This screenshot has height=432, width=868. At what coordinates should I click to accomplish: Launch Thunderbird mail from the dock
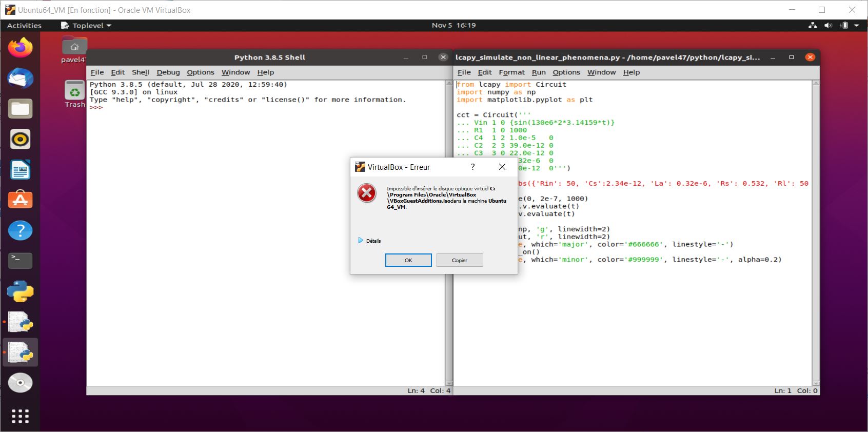20,78
